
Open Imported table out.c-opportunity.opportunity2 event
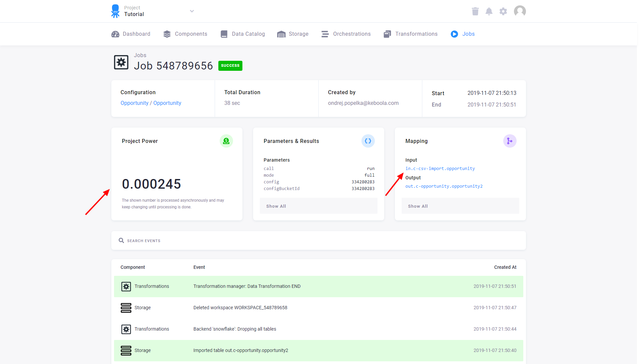319,351
